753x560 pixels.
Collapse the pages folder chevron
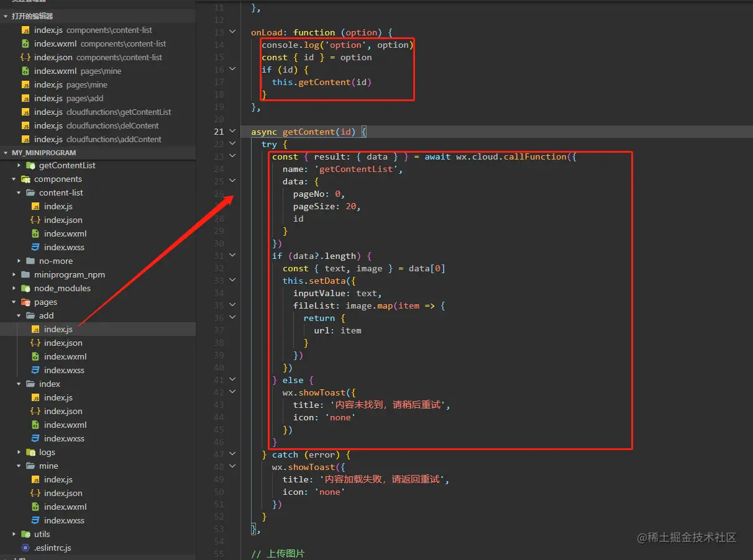coord(14,302)
